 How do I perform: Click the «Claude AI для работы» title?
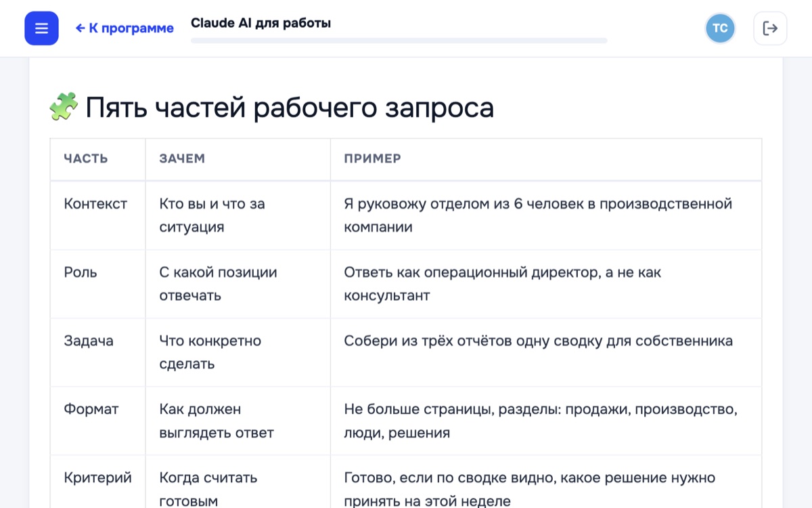tap(261, 23)
